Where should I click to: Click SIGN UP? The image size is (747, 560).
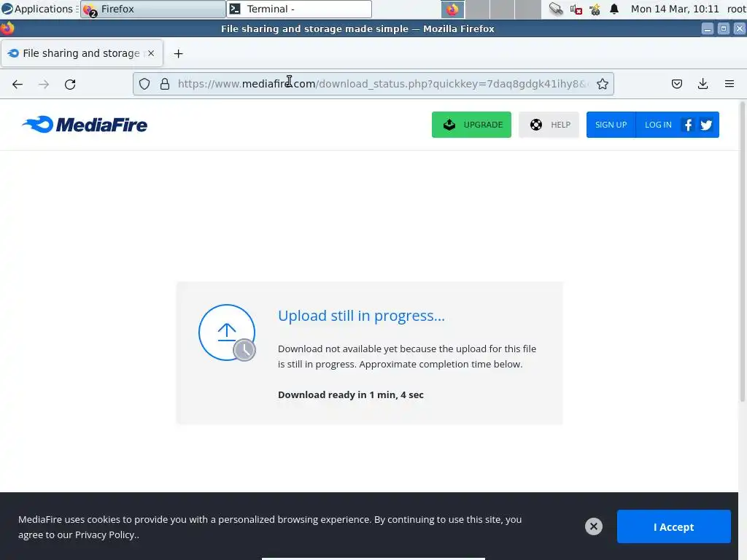click(611, 125)
